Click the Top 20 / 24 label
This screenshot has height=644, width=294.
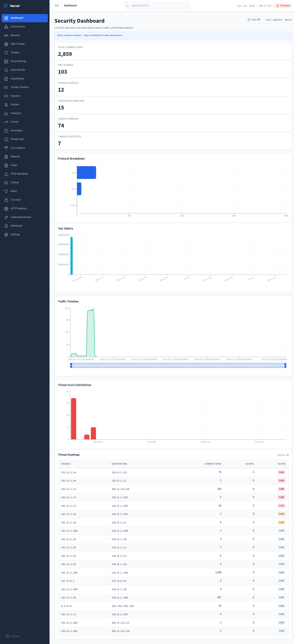283,455
